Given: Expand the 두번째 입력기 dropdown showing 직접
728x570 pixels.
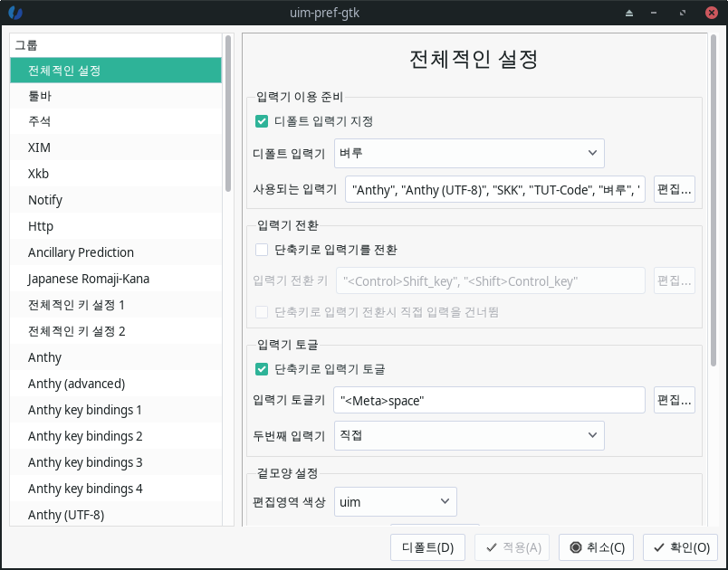Looking at the screenshot, I should click(469, 436).
